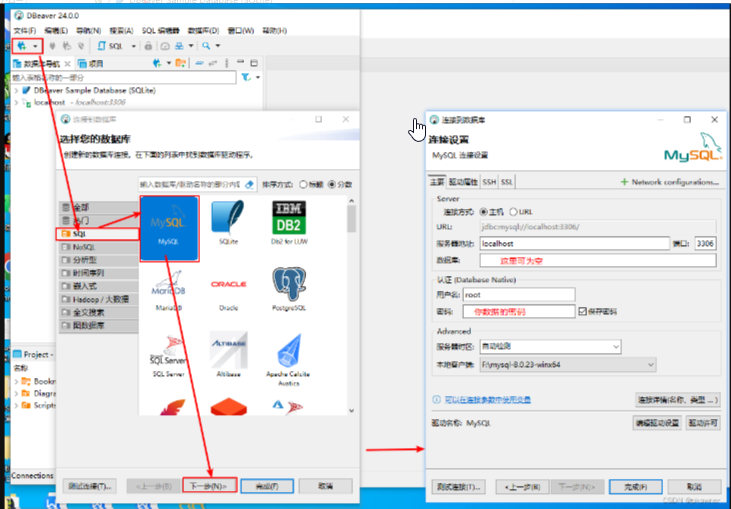Select the 标题 sort order radio button
Image resolution: width=731 pixels, height=509 pixels.
tap(303, 185)
